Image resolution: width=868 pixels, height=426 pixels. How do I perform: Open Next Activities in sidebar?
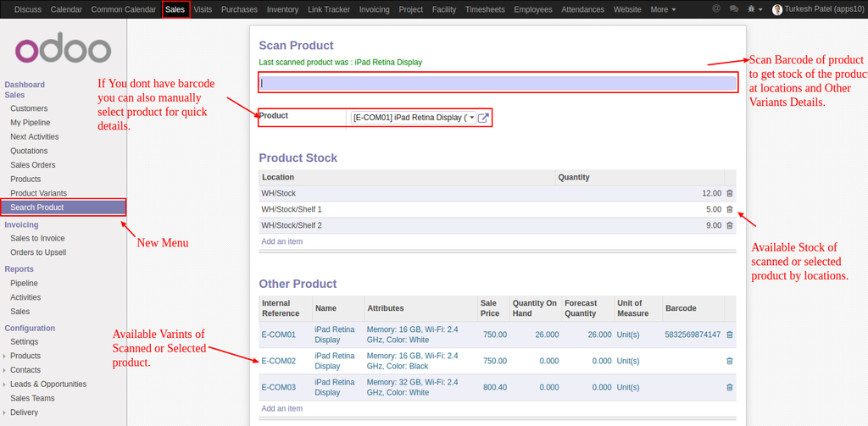pyautogui.click(x=34, y=136)
